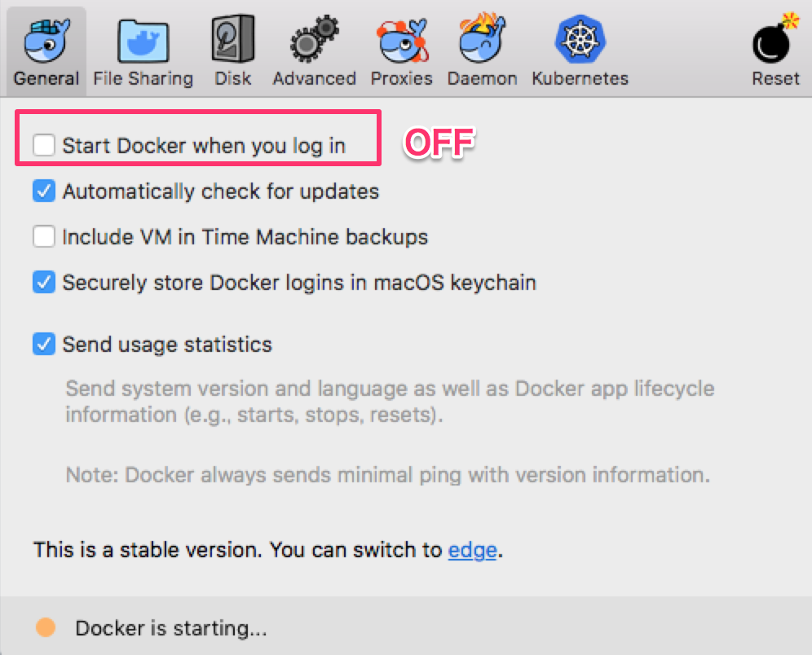Click the Docker is starting status text
The height and width of the screenshot is (655, 812).
[171, 628]
